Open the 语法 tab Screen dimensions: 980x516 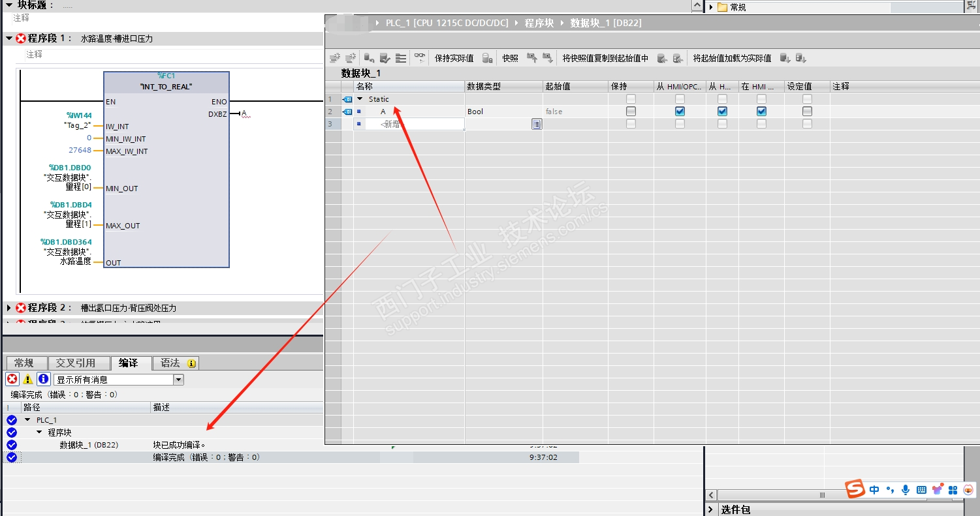pyautogui.click(x=176, y=363)
